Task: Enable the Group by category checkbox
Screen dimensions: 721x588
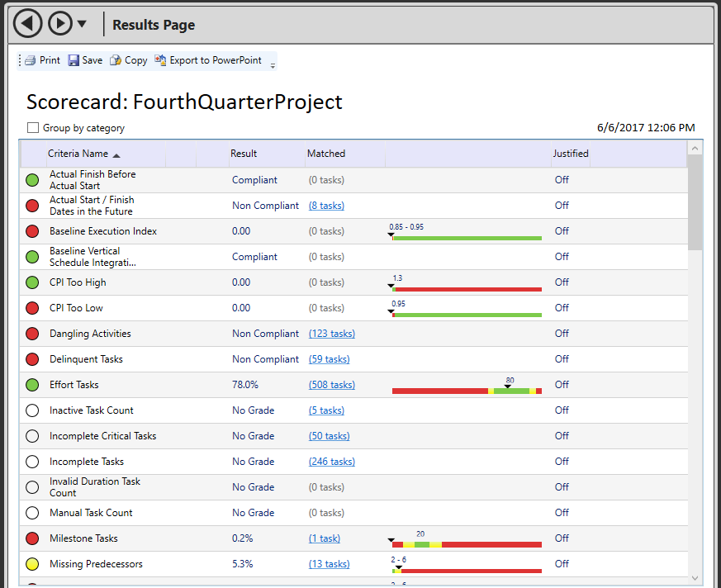Action: click(33, 128)
